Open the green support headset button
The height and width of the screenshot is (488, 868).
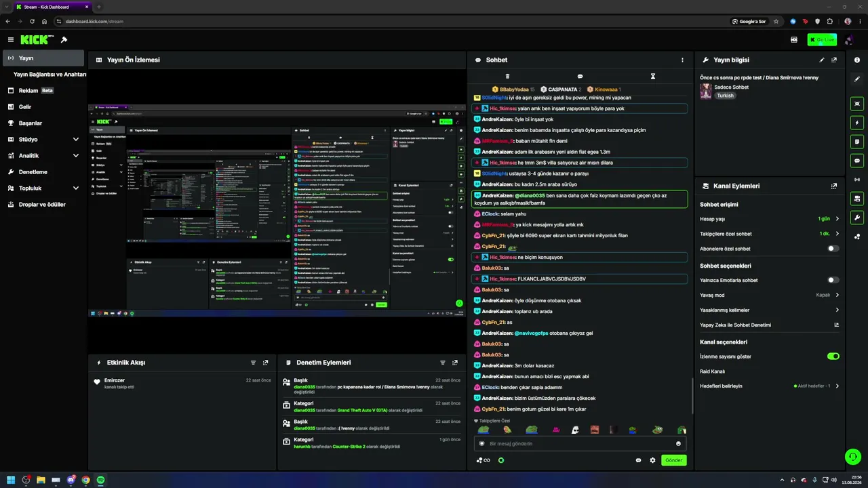(x=852, y=457)
